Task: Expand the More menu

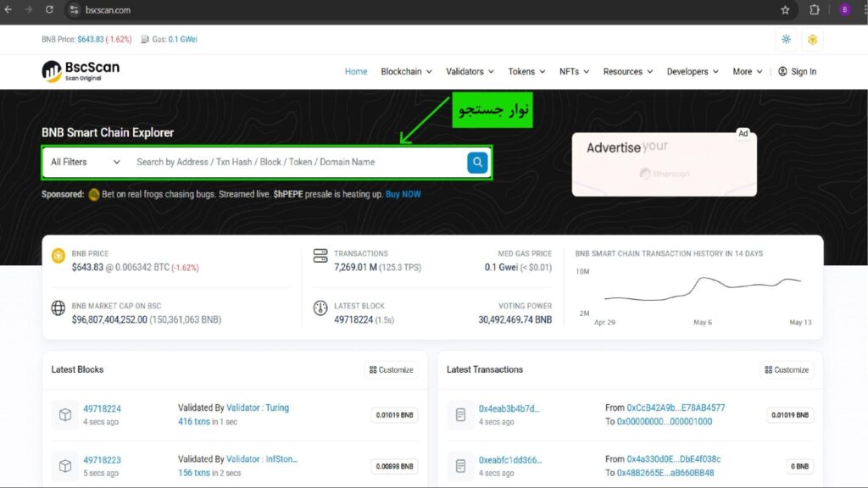Action: click(748, 71)
